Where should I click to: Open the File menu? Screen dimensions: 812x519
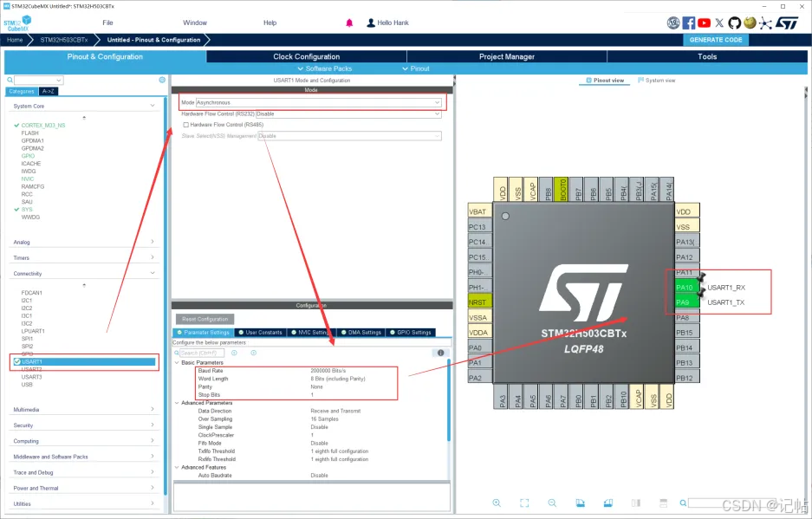point(107,23)
